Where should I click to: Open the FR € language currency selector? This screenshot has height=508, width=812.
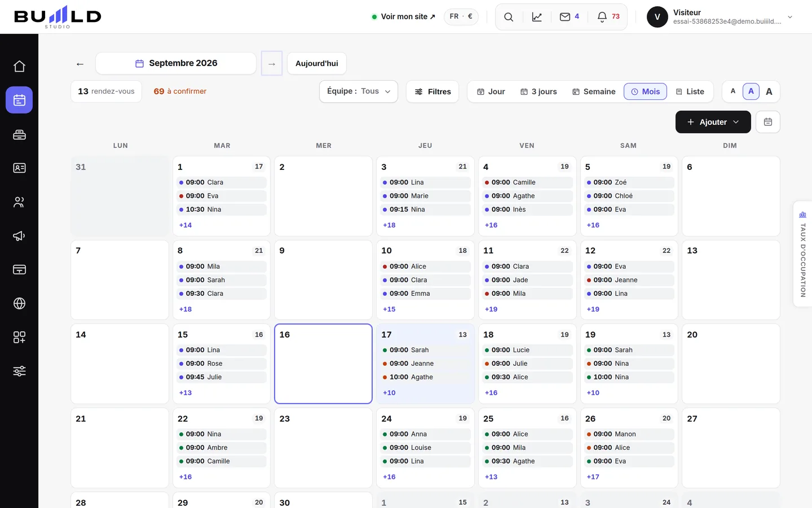coord(461,16)
